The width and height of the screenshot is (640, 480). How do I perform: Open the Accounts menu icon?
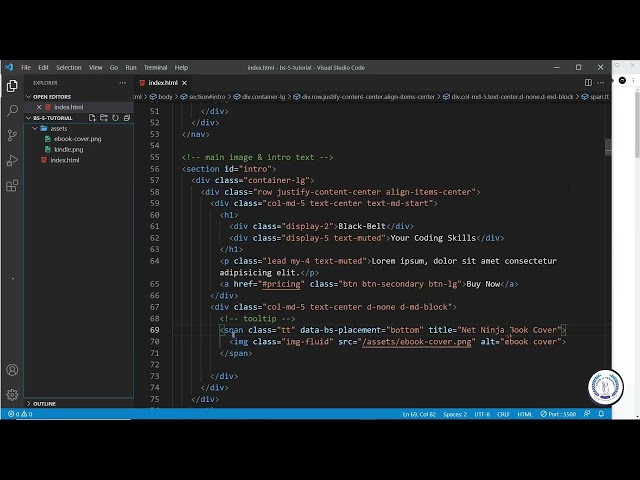pos(12,370)
